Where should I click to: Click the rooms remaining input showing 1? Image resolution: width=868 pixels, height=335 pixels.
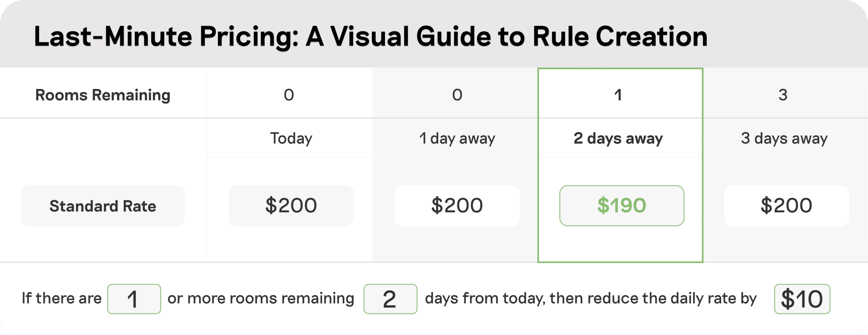click(x=134, y=299)
